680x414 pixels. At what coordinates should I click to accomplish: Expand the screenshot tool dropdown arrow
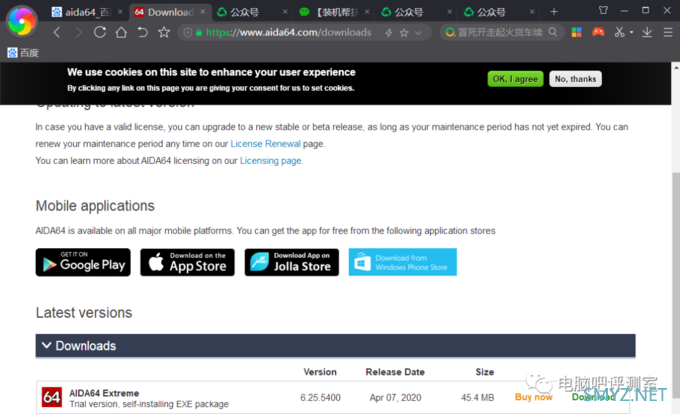coord(631,32)
